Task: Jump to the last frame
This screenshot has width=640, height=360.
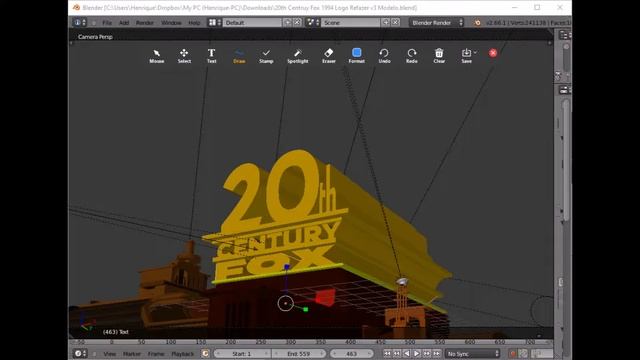Action: [436, 353]
